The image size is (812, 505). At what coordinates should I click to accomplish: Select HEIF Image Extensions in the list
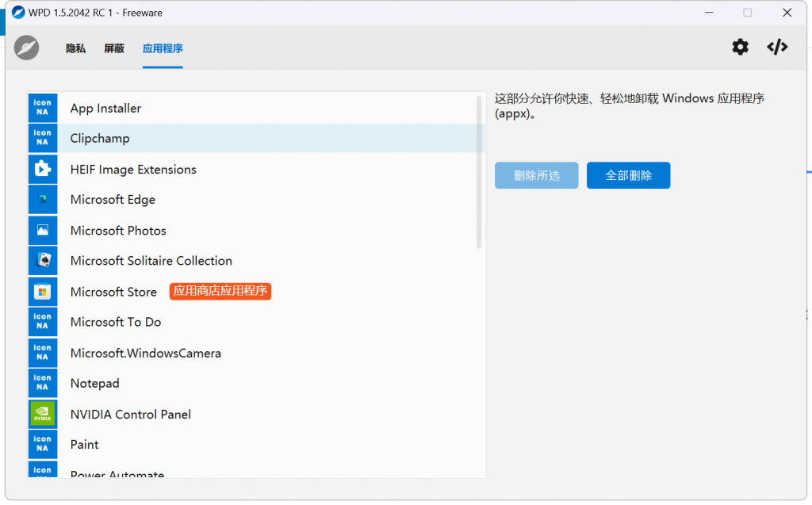(x=256, y=169)
